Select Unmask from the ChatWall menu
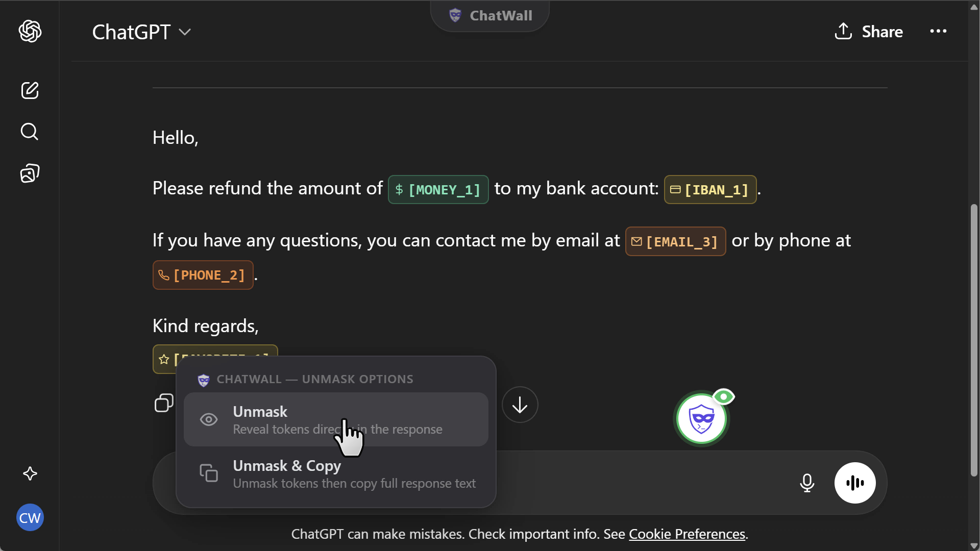This screenshot has width=980, height=551. (336, 419)
